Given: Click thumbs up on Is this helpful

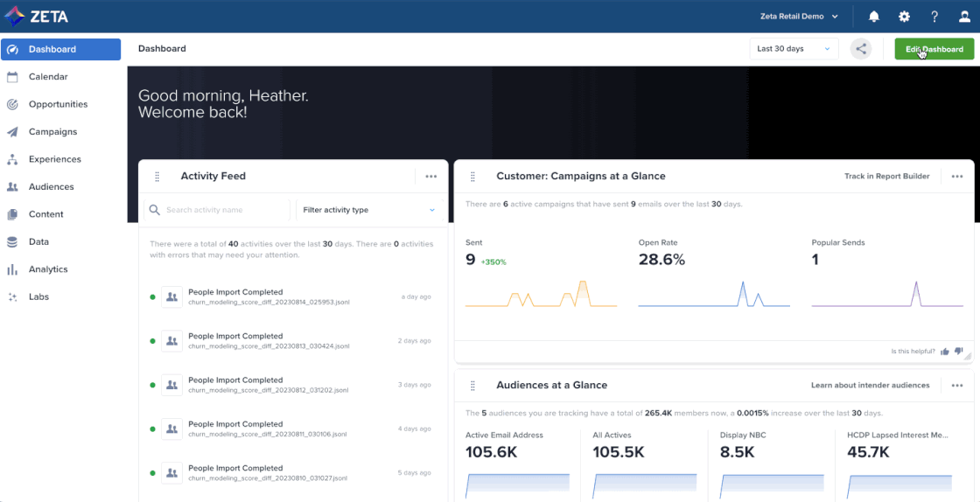Looking at the screenshot, I should 945,352.
